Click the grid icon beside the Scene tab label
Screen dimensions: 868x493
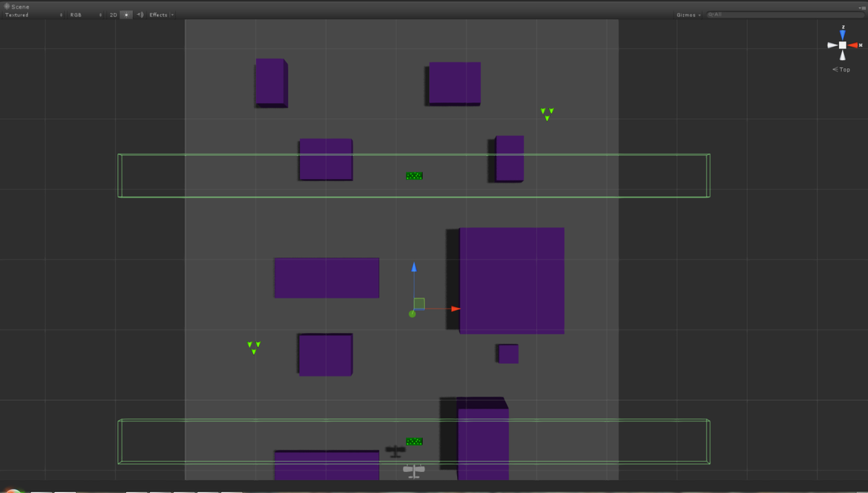[6, 7]
